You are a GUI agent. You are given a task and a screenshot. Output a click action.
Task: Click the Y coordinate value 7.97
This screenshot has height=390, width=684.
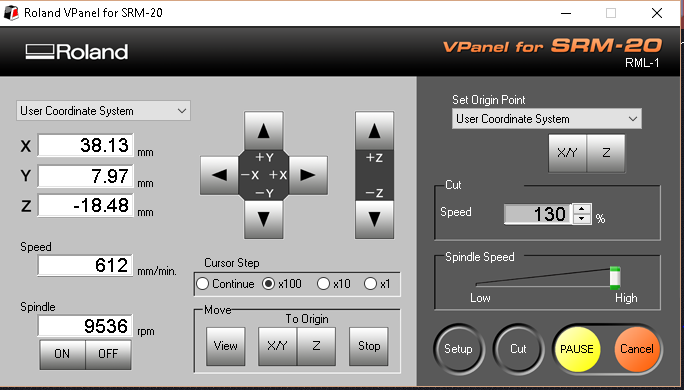86,176
